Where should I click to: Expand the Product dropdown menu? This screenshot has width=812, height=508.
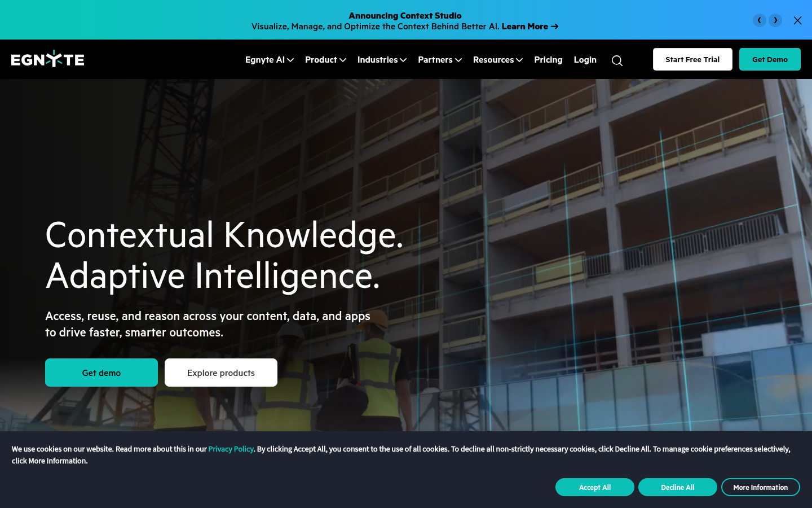click(x=325, y=60)
